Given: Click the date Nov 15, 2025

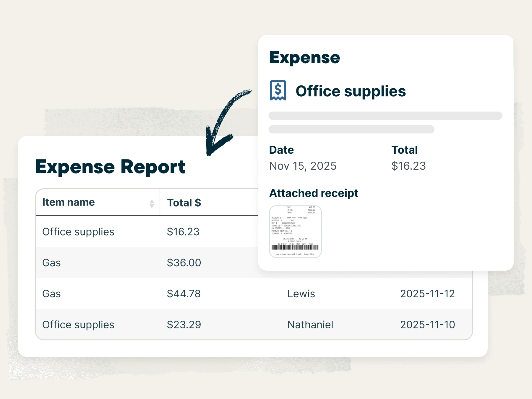Looking at the screenshot, I should tap(303, 166).
